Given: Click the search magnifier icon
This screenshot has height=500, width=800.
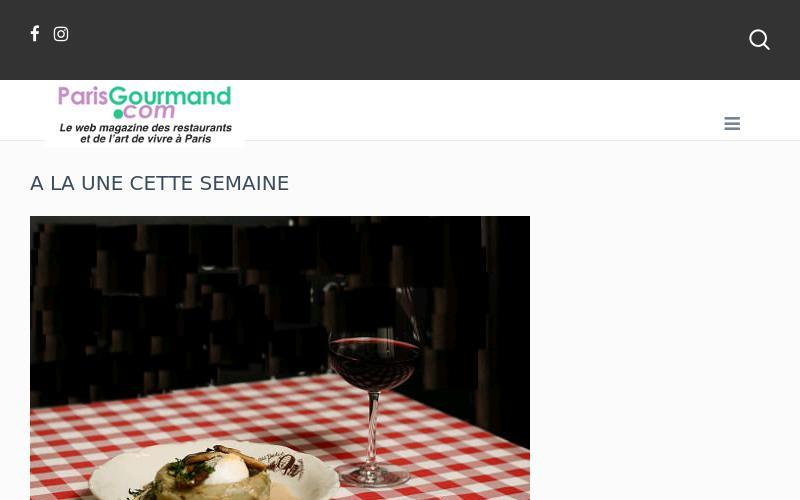Looking at the screenshot, I should pos(759,39).
